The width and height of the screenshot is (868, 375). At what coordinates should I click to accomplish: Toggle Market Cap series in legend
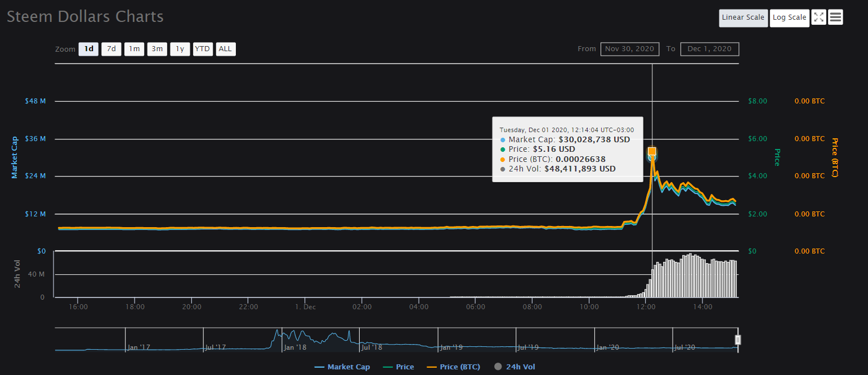[x=343, y=367]
